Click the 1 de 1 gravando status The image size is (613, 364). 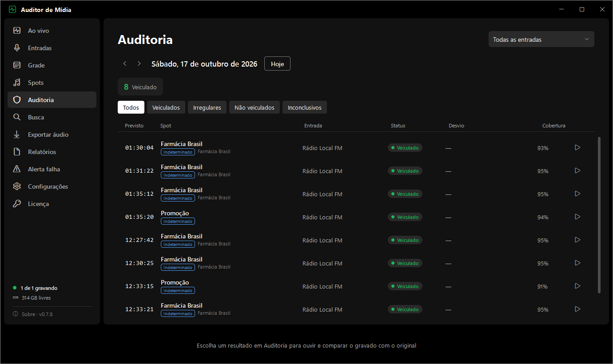tap(36, 288)
